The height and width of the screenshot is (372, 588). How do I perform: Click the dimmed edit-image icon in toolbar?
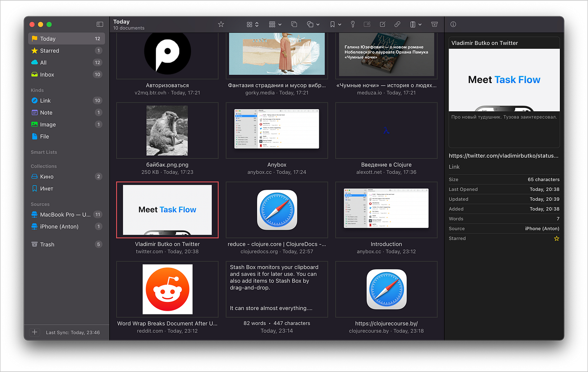pos(367,24)
